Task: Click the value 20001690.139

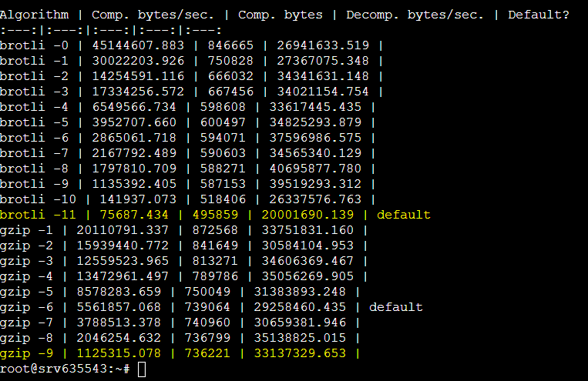Action: pyautogui.click(x=307, y=215)
